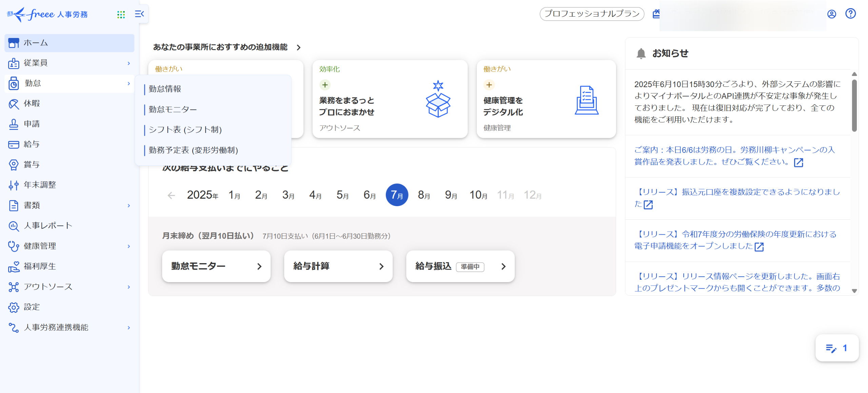Go to previous year with left arrow
This screenshot has width=868, height=393.
coord(171,195)
